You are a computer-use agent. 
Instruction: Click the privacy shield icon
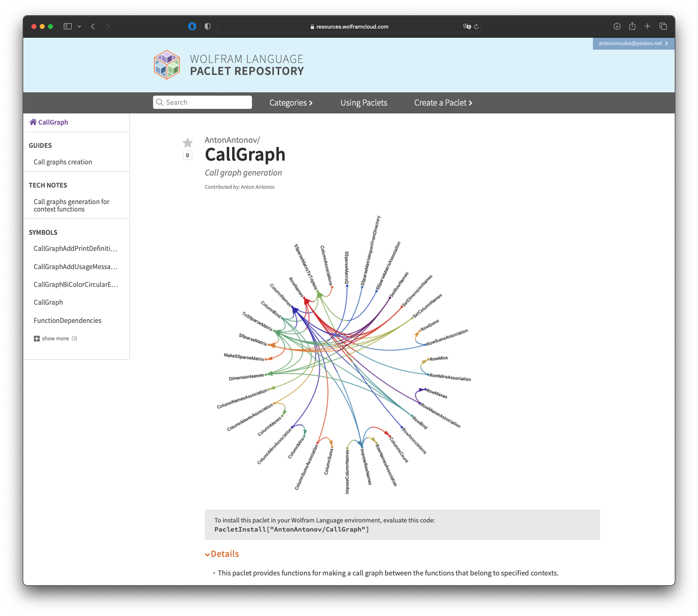[x=208, y=26]
